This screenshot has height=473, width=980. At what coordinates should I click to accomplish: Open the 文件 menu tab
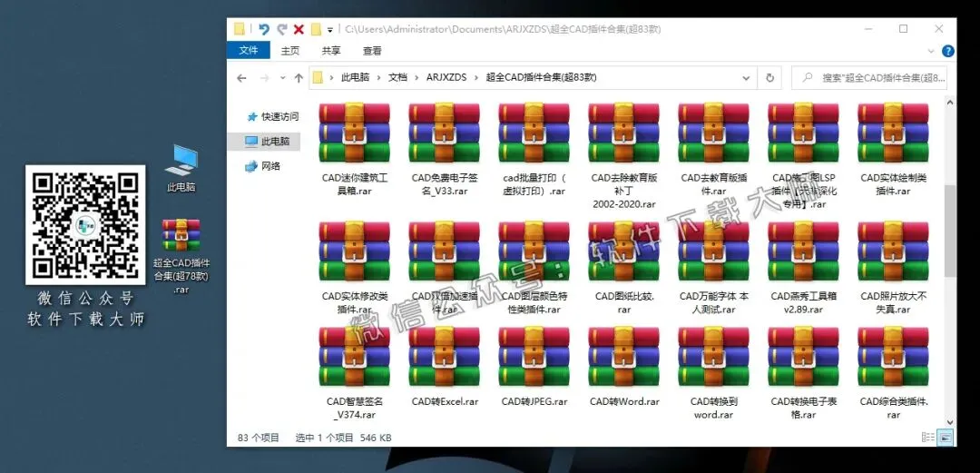[248, 50]
